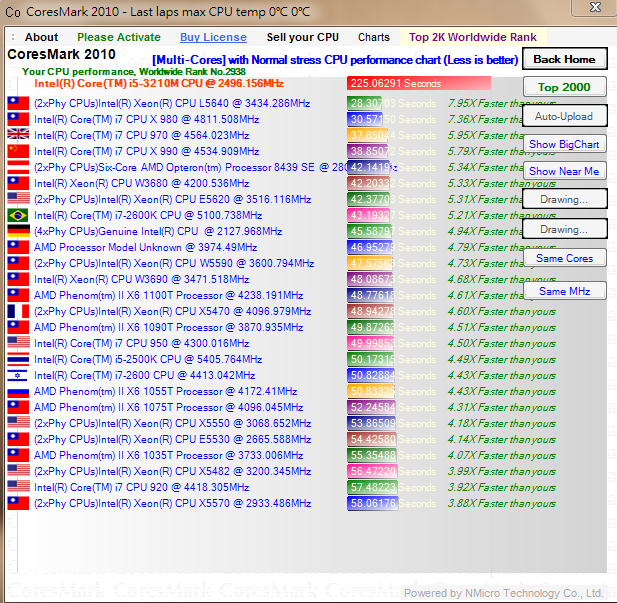Click the French flag beside Xeon X5470

click(x=18, y=311)
